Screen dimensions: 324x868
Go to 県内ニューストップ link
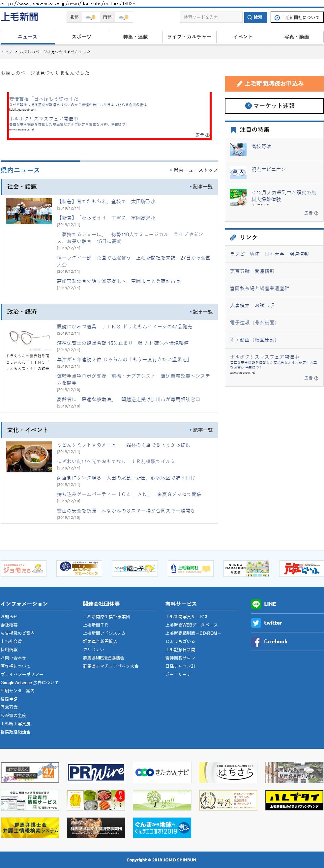pos(195,170)
